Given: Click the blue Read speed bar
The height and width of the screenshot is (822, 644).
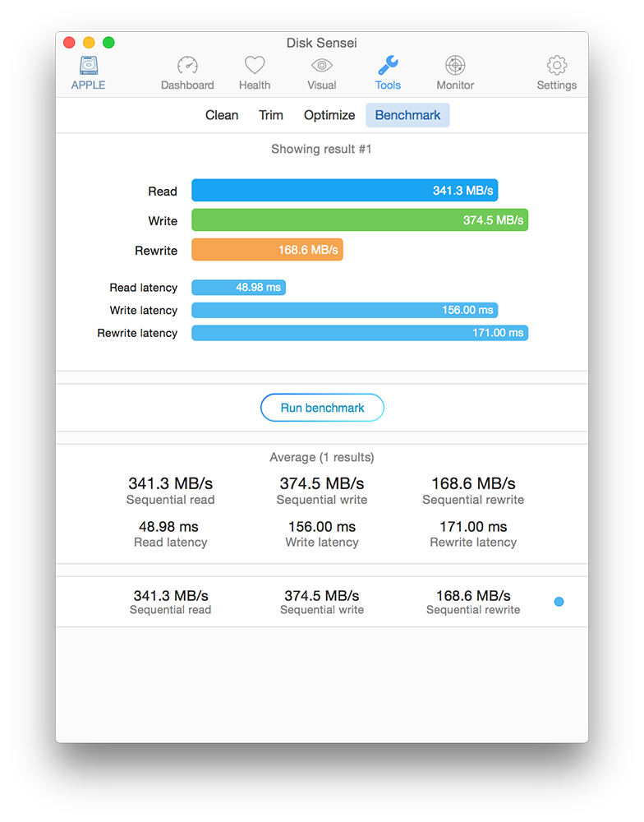Looking at the screenshot, I should click(x=345, y=191).
